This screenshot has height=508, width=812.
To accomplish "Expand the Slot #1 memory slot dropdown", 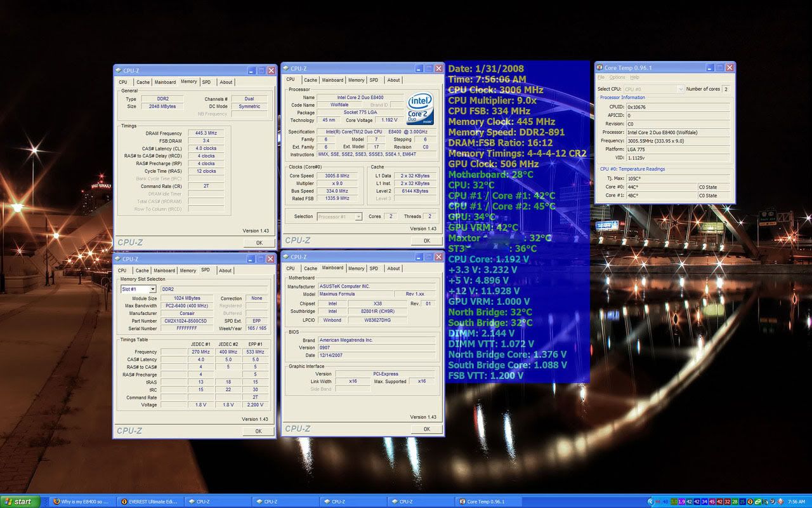I will (x=153, y=289).
